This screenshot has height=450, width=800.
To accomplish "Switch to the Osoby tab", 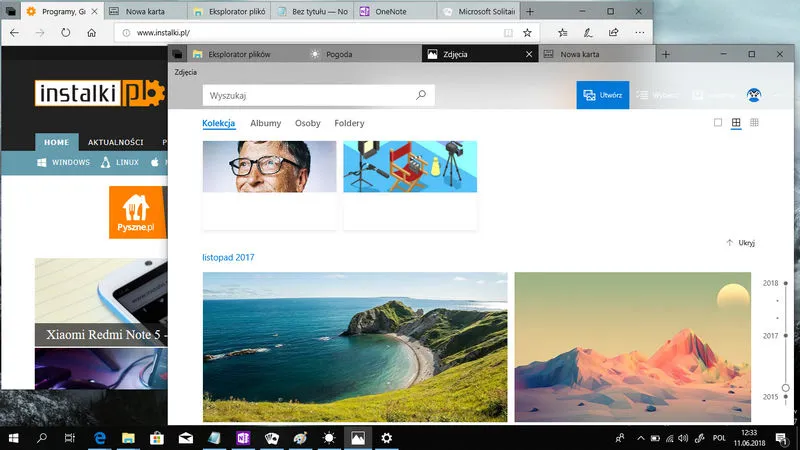I will pyautogui.click(x=308, y=123).
